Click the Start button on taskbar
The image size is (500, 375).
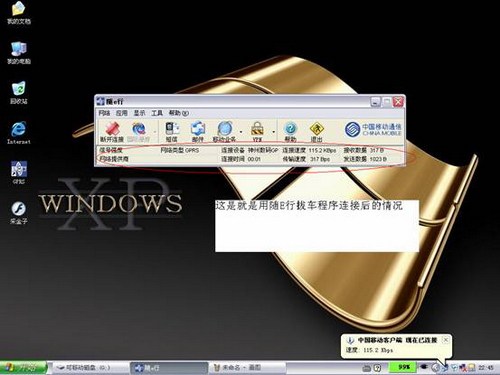coord(23,368)
